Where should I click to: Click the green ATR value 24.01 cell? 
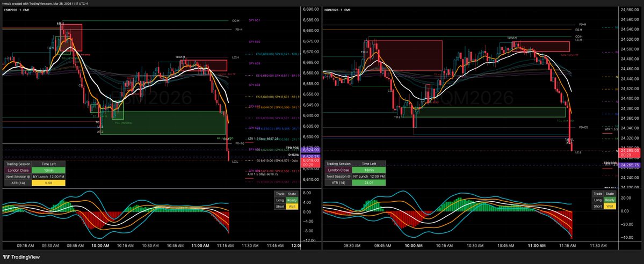point(369,182)
